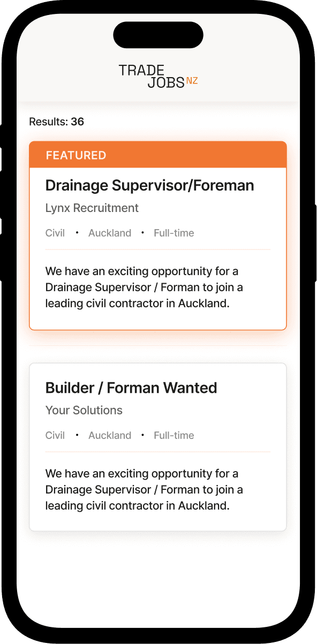Click Full-time tag on featured job
Image resolution: width=317 pixels, height=644 pixels.
[174, 233]
